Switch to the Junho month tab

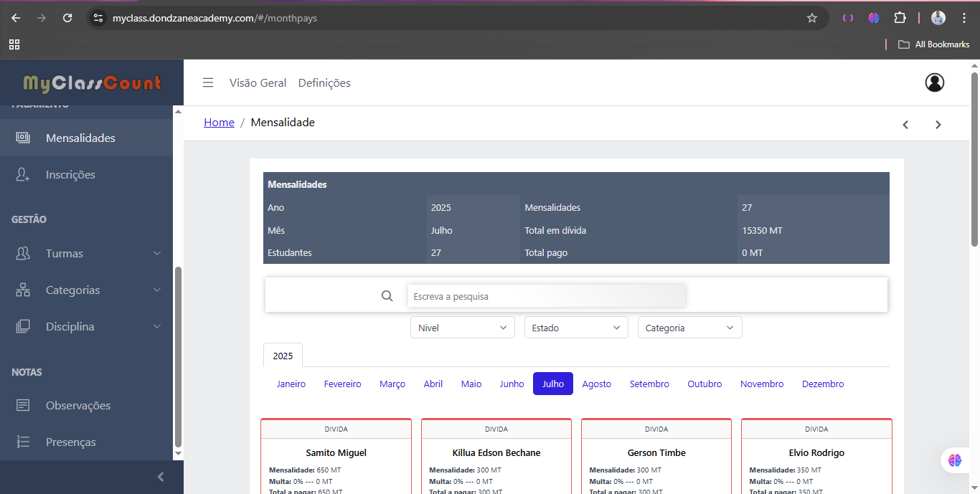tap(512, 384)
